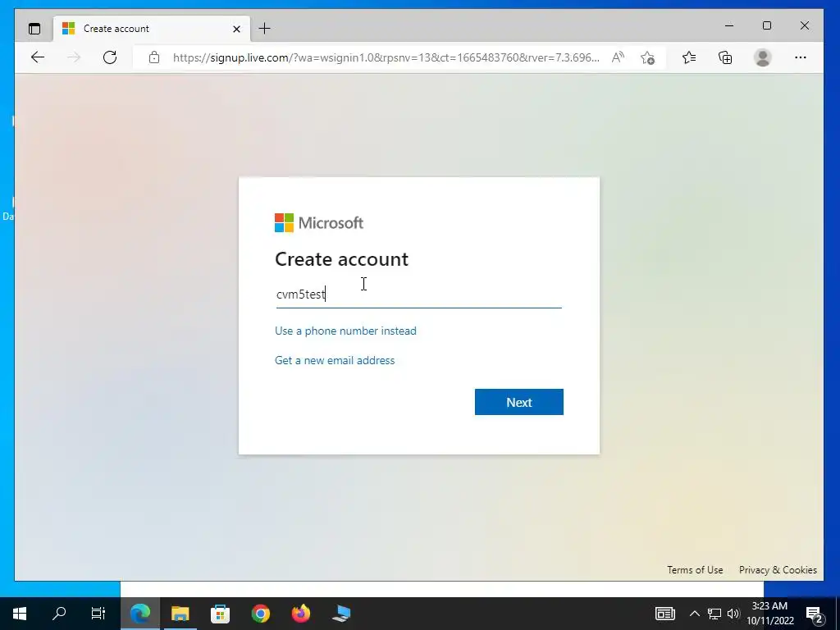Open network status tray icon
Screen dimensions: 840x630
pos(714,614)
